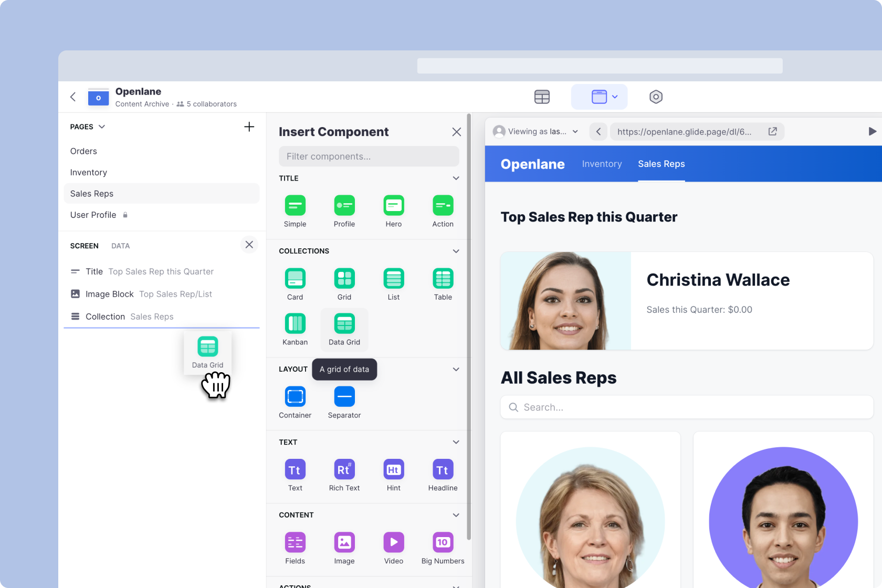Click the Filter components search field
The width and height of the screenshot is (882, 588).
pyautogui.click(x=369, y=156)
